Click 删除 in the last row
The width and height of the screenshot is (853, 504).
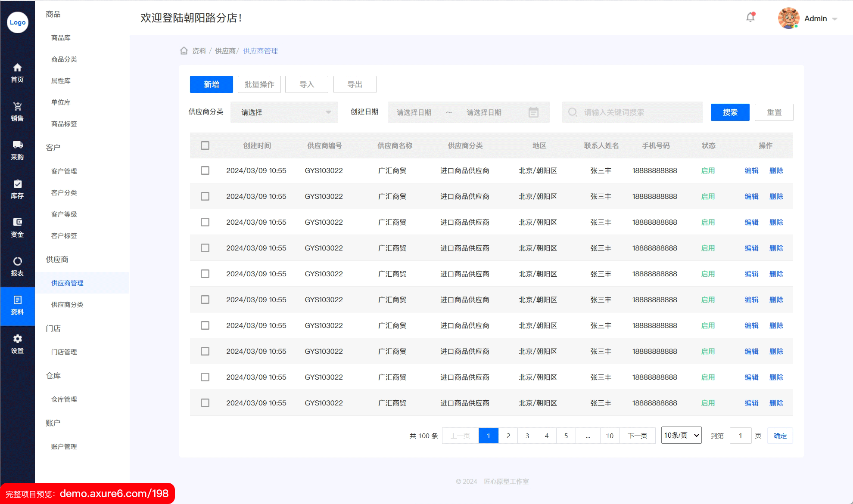776,403
